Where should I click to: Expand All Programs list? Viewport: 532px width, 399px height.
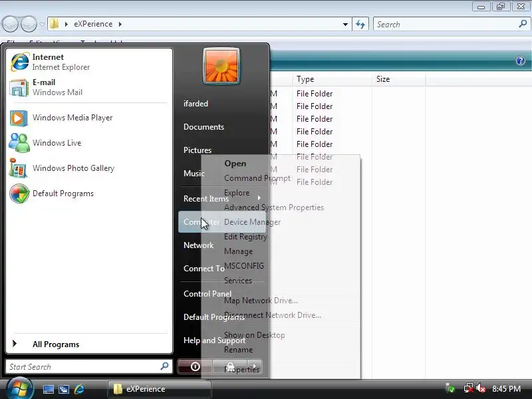click(89, 344)
